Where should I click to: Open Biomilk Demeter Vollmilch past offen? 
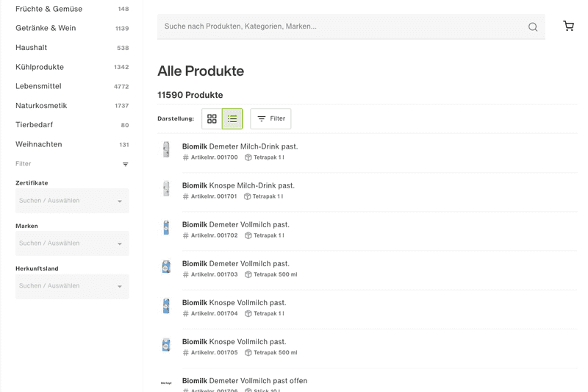[245, 381]
